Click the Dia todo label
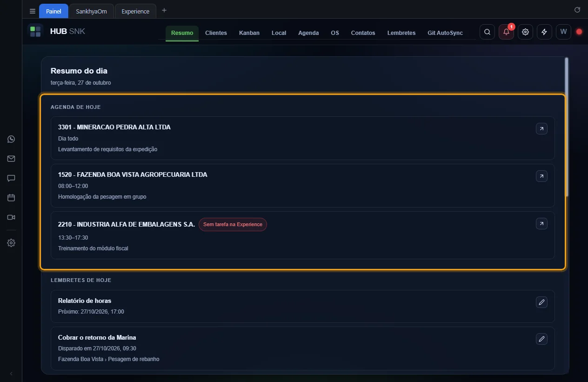The width and height of the screenshot is (588, 382). tap(68, 139)
